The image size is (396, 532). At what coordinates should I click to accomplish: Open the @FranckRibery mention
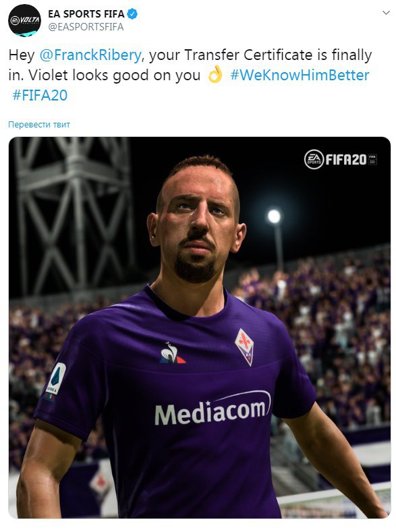(90, 55)
